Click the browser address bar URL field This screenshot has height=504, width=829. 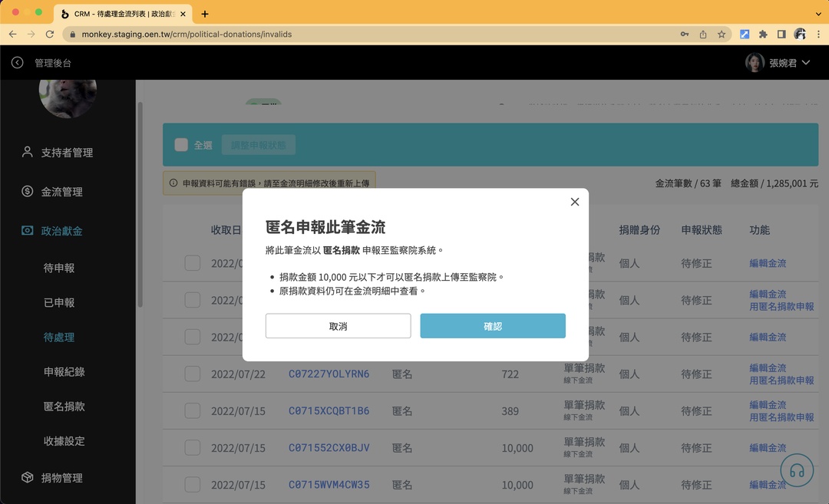307,34
